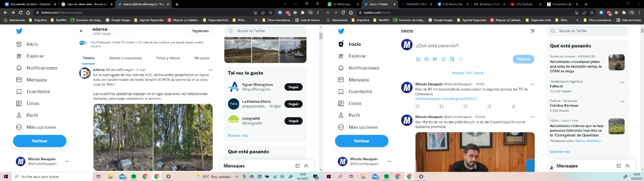The height and width of the screenshot is (181, 644).
Task: Open more options on the 14min Minuto Neuquén tweet
Action: coord(533,84)
